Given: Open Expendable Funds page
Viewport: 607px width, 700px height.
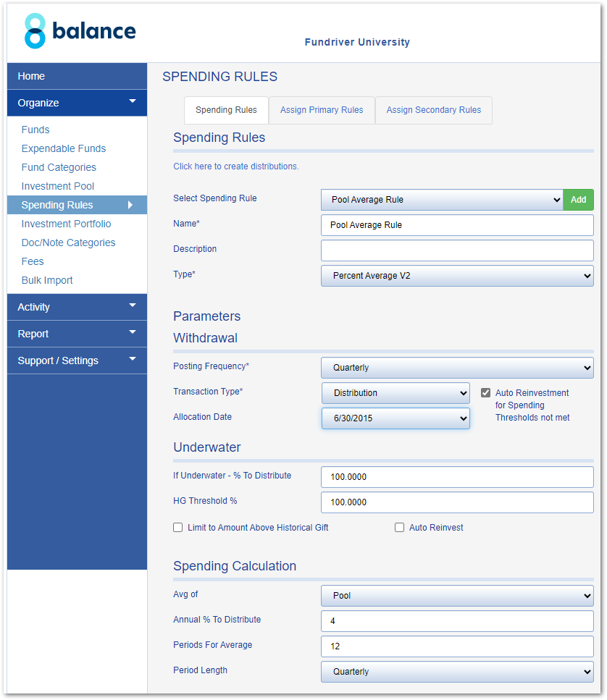Looking at the screenshot, I should [64, 148].
